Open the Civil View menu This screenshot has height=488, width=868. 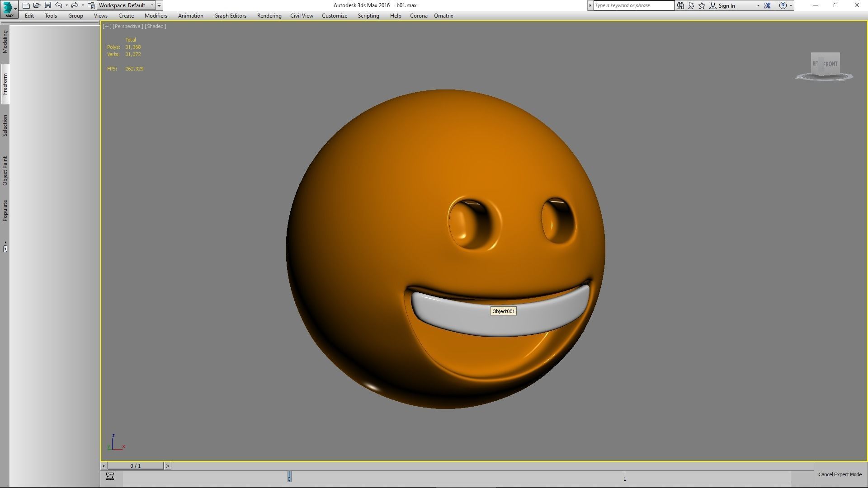coord(302,16)
